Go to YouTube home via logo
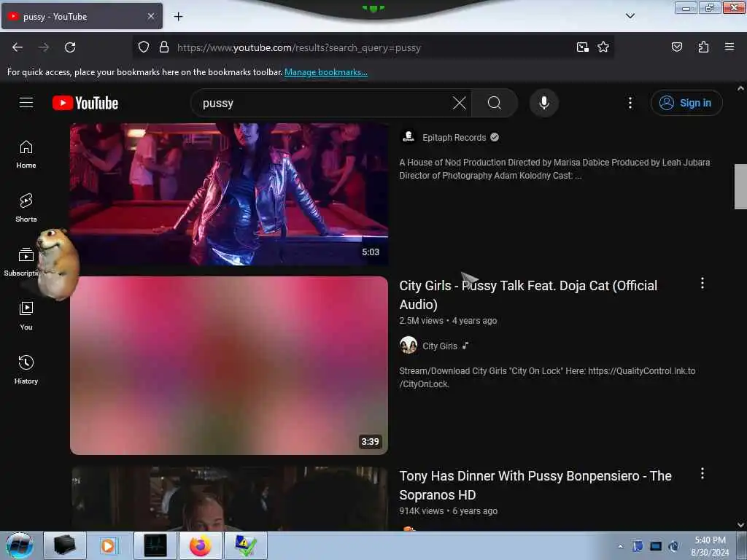The height and width of the screenshot is (560, 747). pos(85,103)
